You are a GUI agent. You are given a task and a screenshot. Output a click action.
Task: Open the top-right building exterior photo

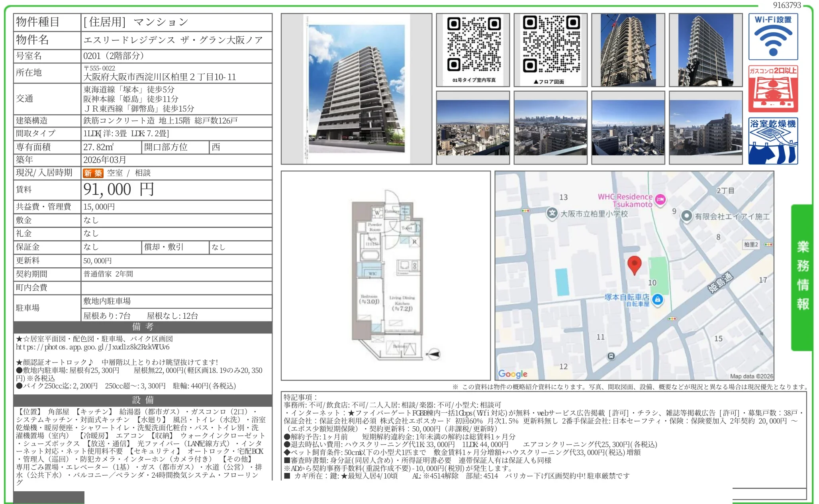(705, 50)
